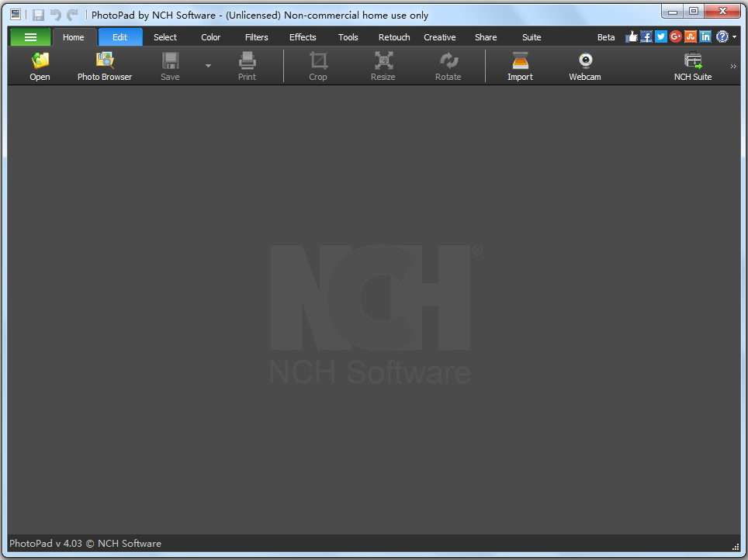Expand the Save options dropdown arrow
The image size is (748, 560).
click(x=209, y=66)
